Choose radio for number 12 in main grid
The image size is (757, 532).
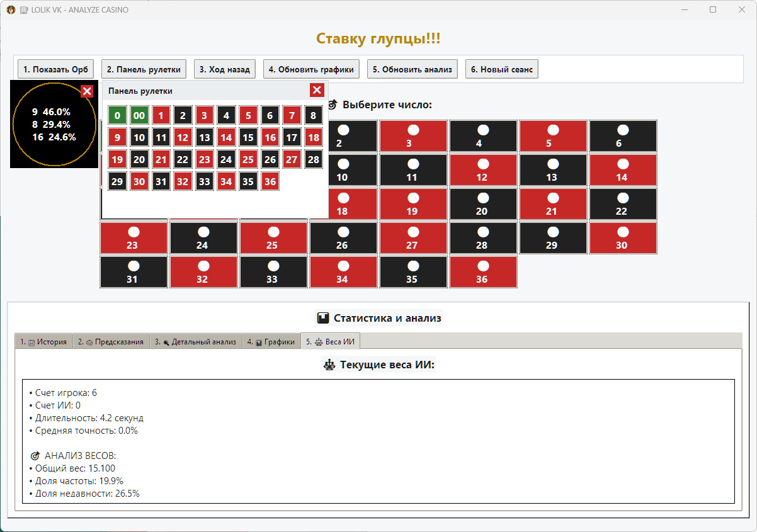(483, 164)
